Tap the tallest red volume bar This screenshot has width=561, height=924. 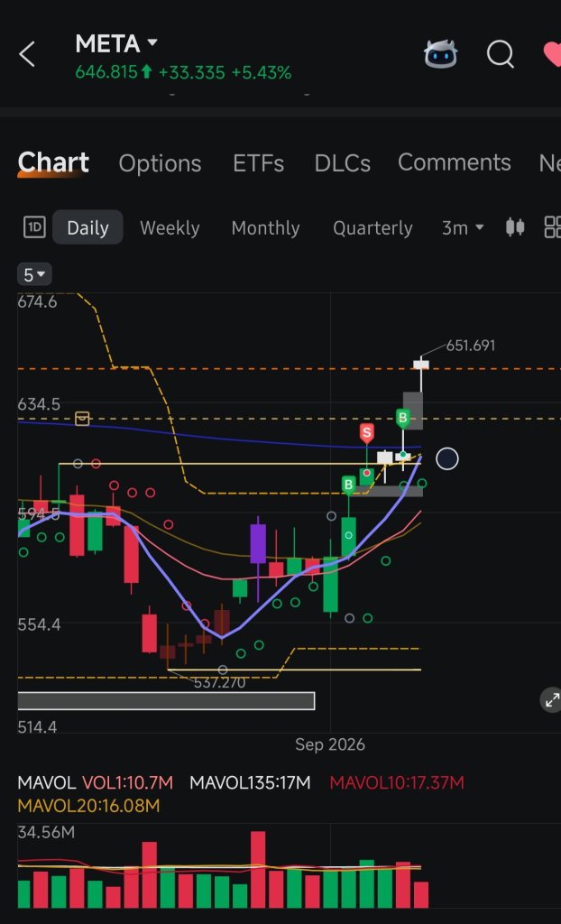(258, 870)
